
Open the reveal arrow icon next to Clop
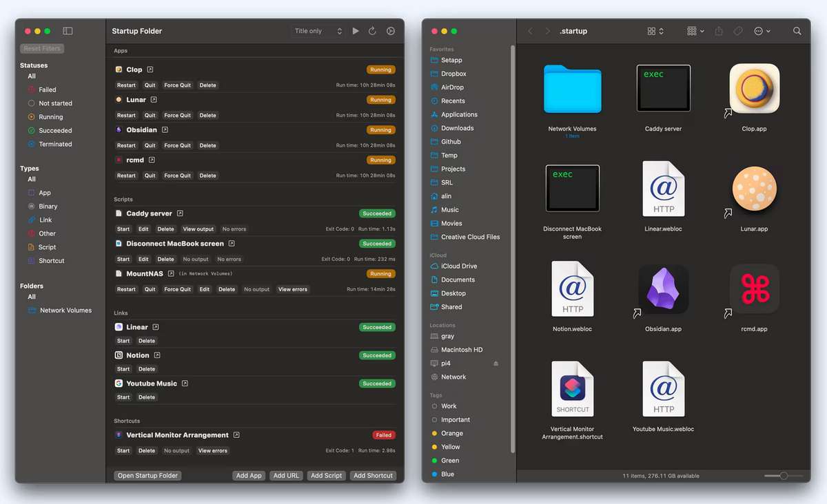pos(150,70)
